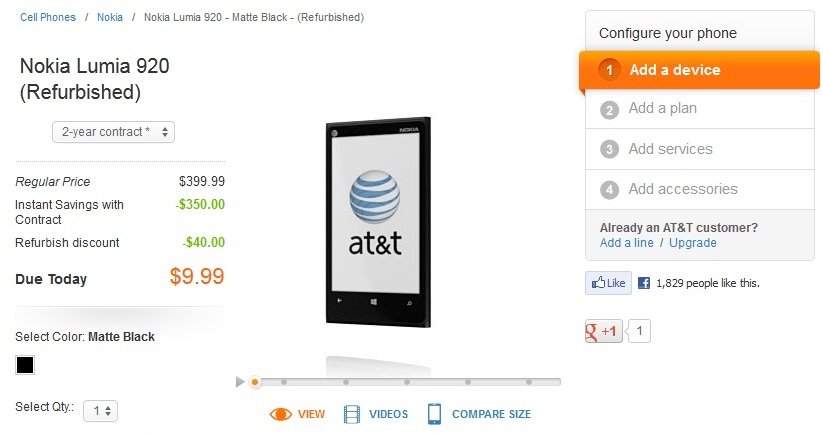Open the quantity selector dropdown
This screenshot has width=823, height=433.
click(x=101, y=410)
